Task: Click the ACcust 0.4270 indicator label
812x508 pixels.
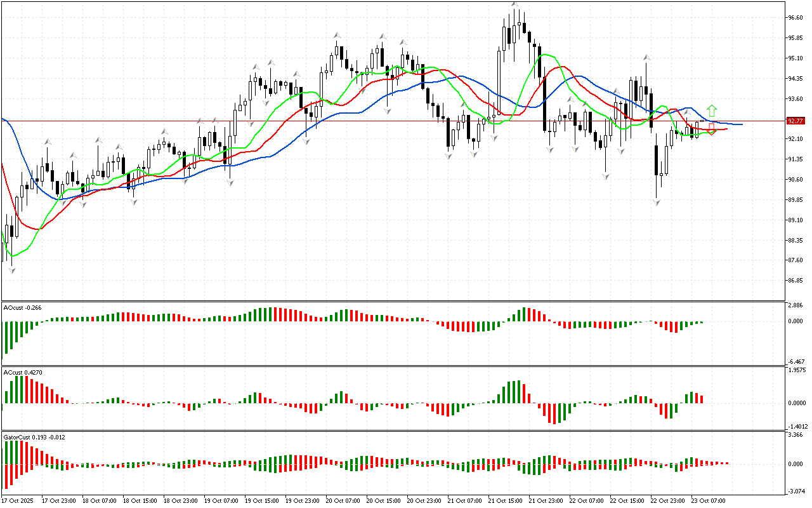Action: [23, 372]
